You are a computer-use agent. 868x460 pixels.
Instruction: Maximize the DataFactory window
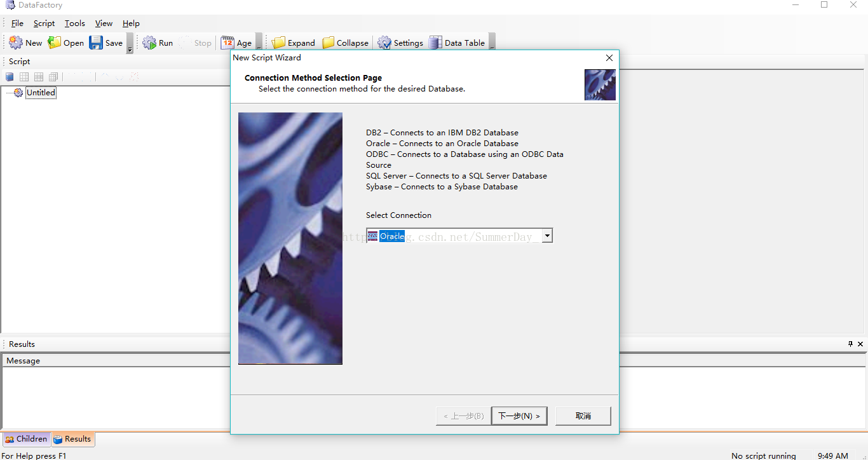click(x=824, y=5)
